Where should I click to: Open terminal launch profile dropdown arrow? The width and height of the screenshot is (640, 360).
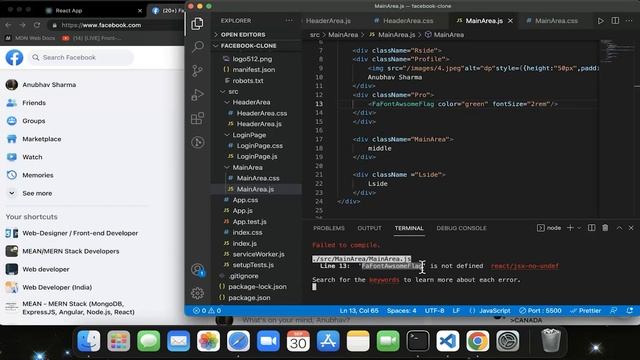(x=579, y=228)
